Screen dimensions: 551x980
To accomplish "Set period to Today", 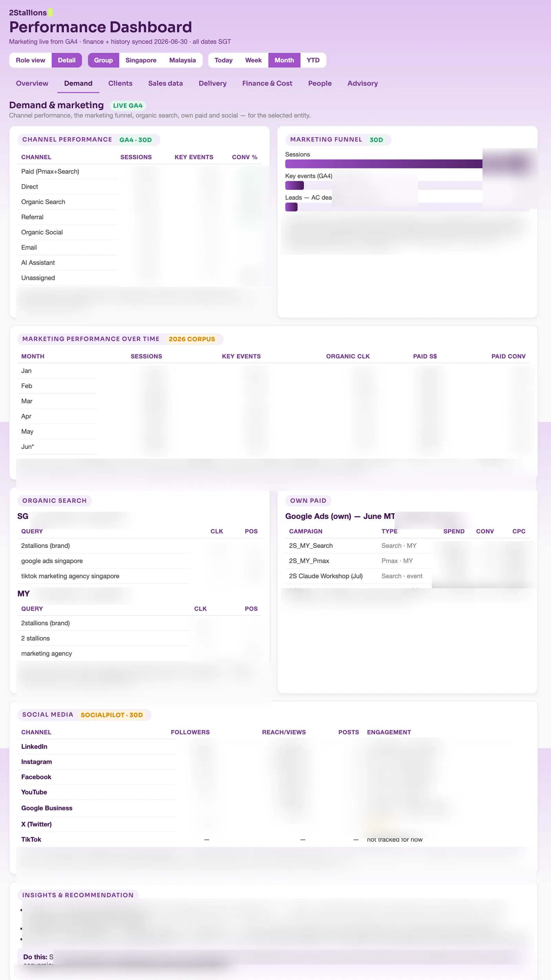I will click(223, 60).
